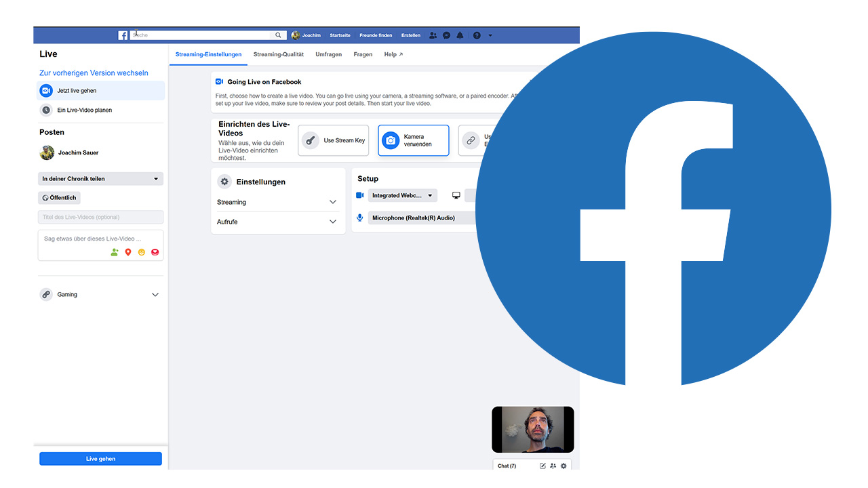
Task: Open the account dropdown arrow in top bar
Action: coord(490,35)
